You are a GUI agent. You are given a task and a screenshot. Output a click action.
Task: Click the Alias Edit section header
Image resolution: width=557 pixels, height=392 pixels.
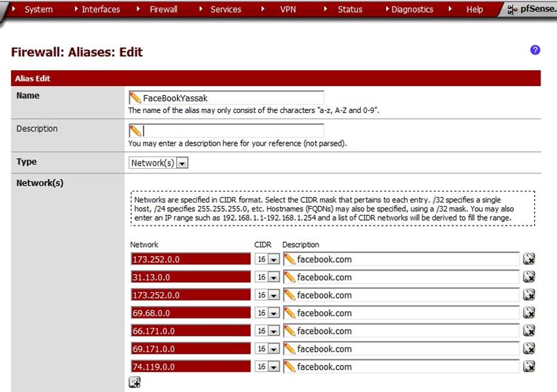coord(275,78)
